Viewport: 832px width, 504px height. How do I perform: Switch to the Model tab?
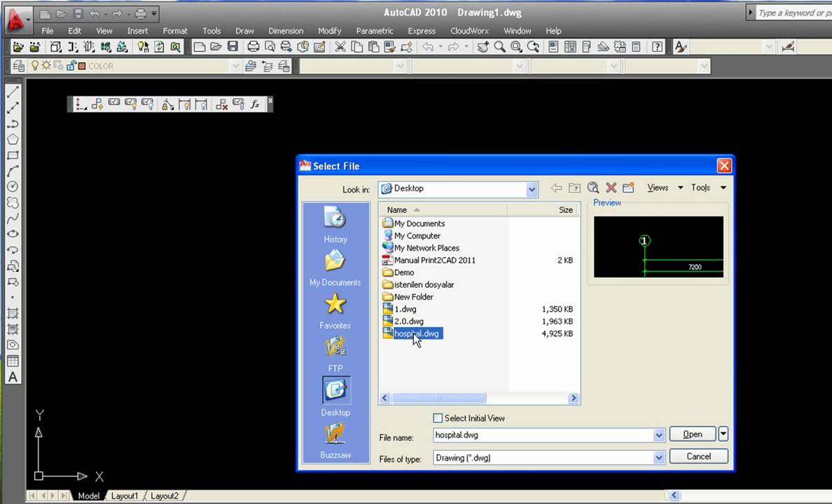[x=89, y=496]
